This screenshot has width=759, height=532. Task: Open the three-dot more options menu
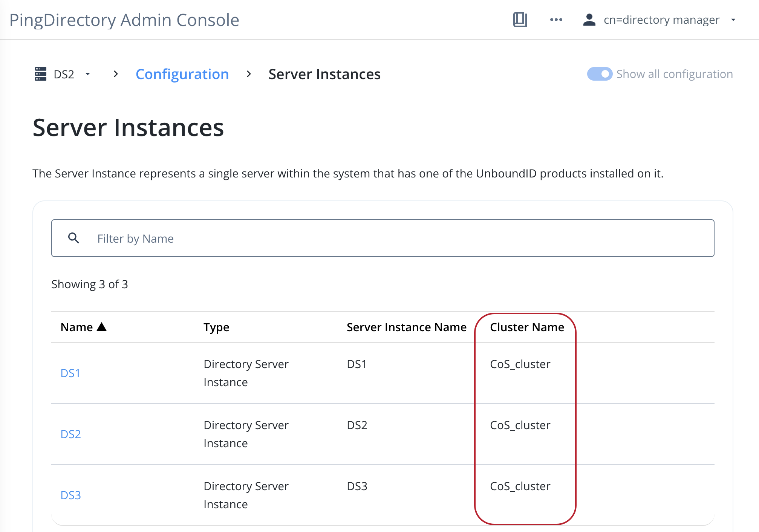[556, 20]
